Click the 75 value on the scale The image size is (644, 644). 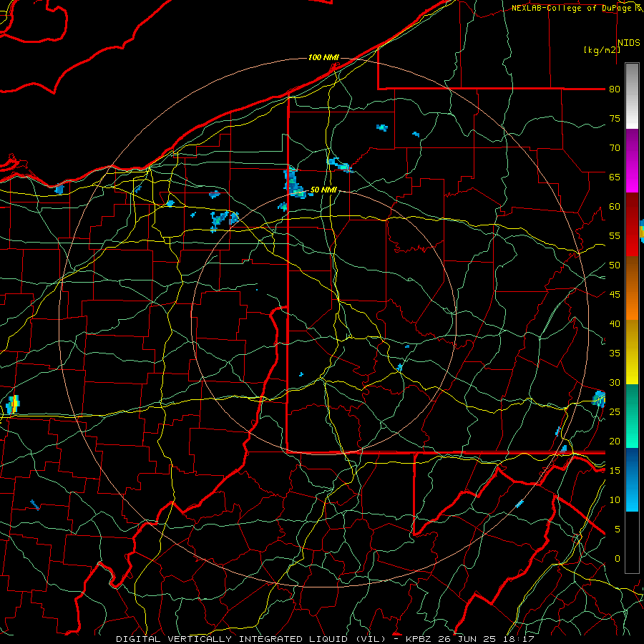615,119
